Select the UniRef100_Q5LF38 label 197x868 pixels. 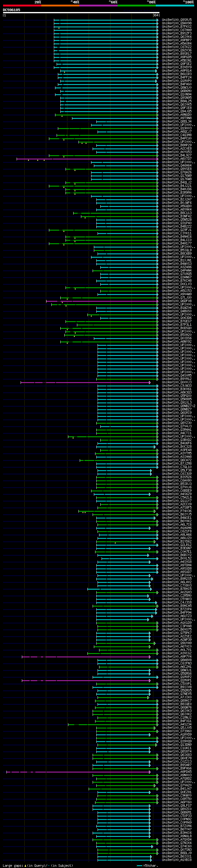tap(177, 470)
